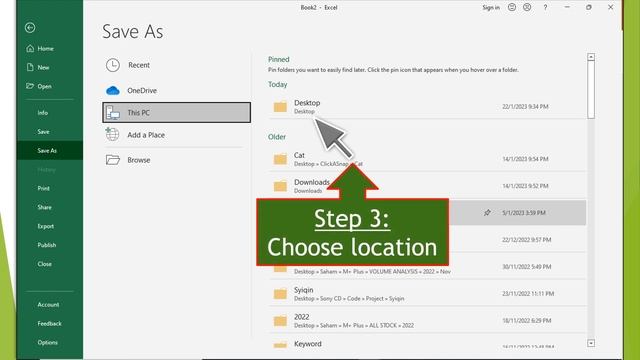640x360 pixels.
Task: Click the 14/1/2023 9:54 PM date
Action: click(x=525, y=159)
